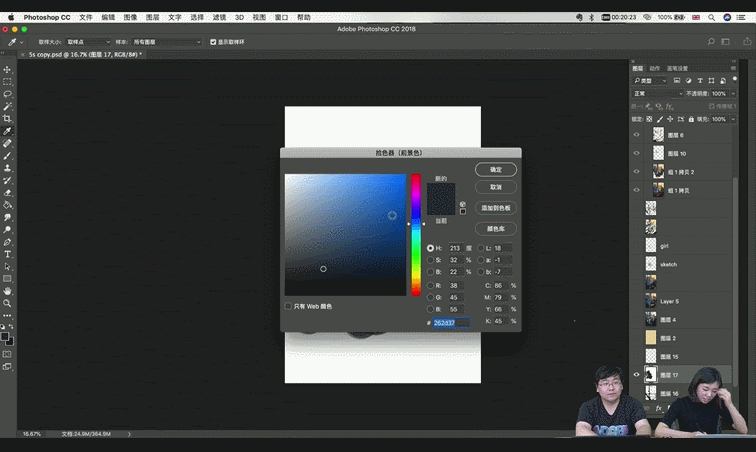Select the Lasso tool

(7, 94)
